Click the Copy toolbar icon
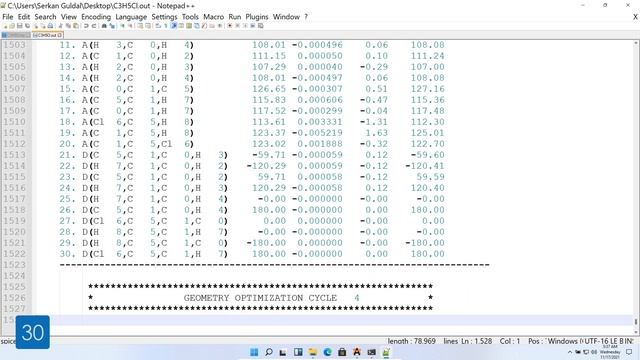640x360 pixels. point(68,26)
